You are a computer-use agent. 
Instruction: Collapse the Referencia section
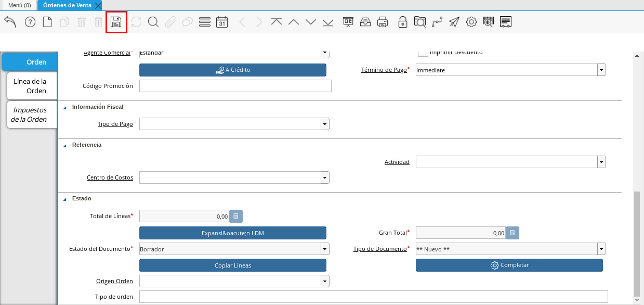pos(65,145)
